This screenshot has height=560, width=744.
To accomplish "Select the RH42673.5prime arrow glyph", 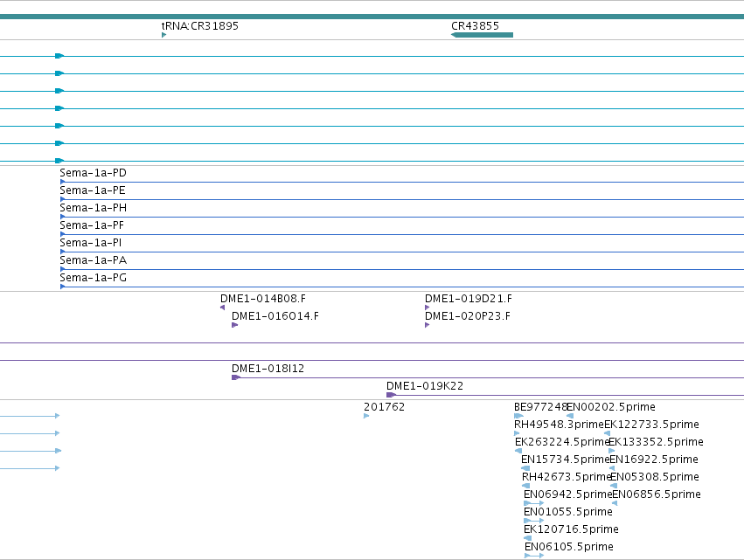I will (x=525, y=486).
